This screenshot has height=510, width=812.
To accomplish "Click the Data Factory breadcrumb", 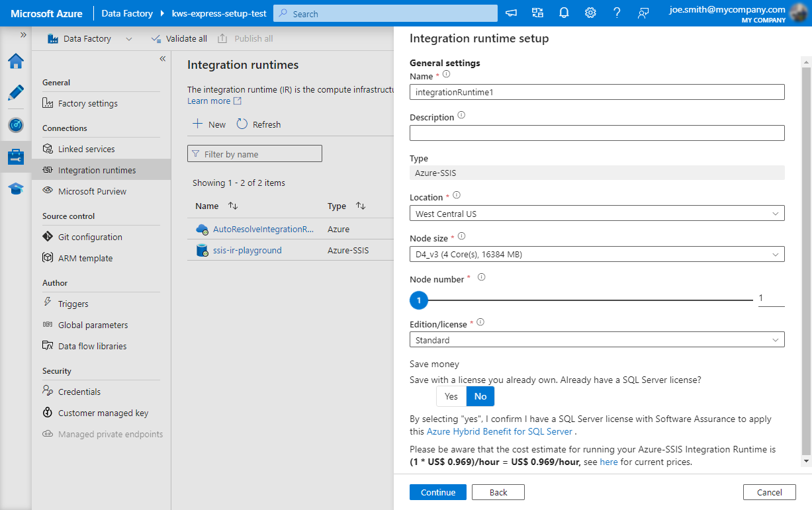I will tap(127, 13).
